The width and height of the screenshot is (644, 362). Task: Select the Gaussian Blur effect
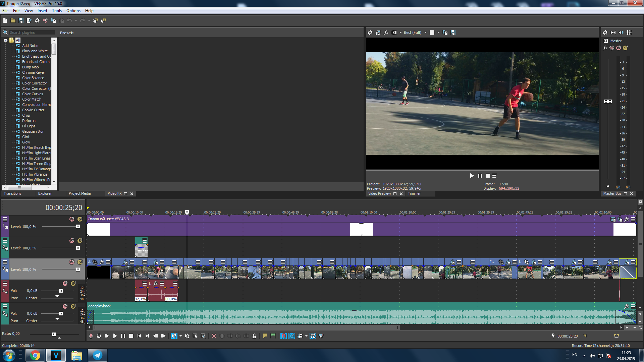(33, 131)
